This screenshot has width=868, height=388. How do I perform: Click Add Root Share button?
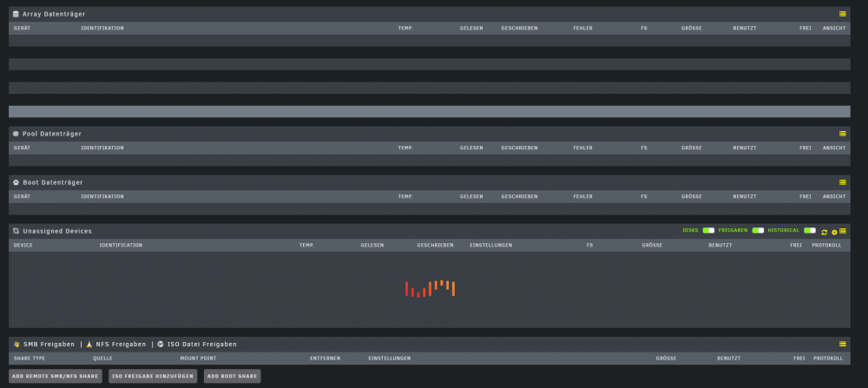[232, 376]
